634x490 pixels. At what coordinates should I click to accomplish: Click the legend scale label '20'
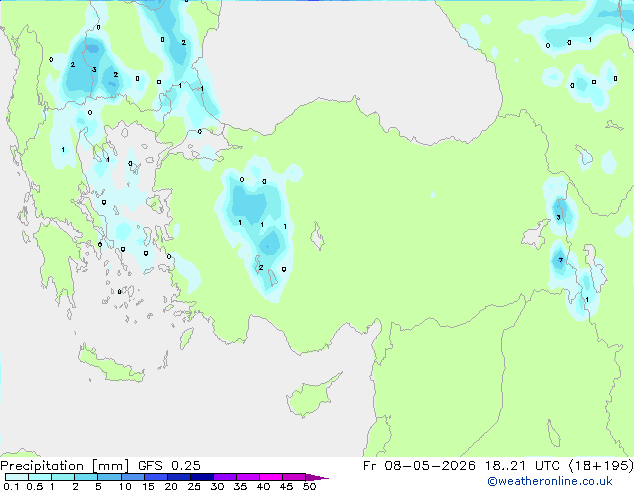pos(171,486)
